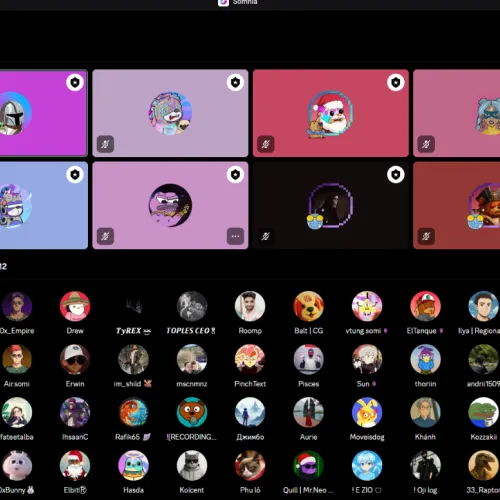This screenshot has width=500, height=500.
Task: Click the muted microphone icon on Santa speaker tile
Action: [266, 144]
